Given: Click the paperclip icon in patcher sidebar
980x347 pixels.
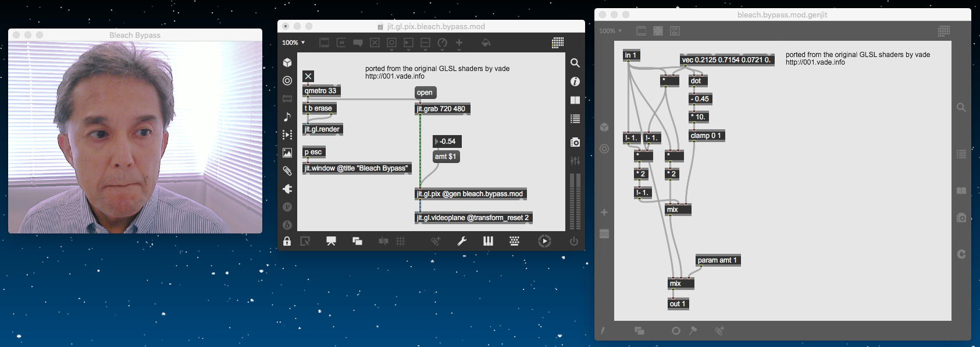Looking at the screenshot, I should click(287, 171).
